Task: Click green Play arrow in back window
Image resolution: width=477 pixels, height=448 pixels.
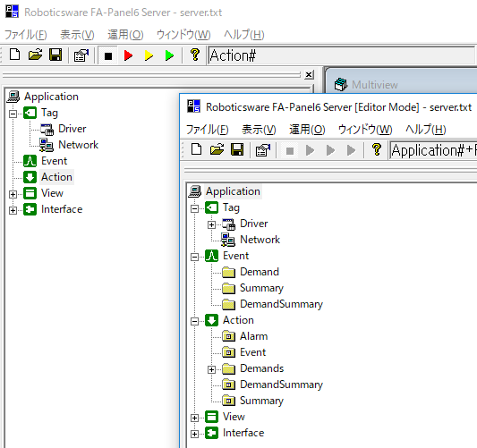Action: tap(169, 55)
